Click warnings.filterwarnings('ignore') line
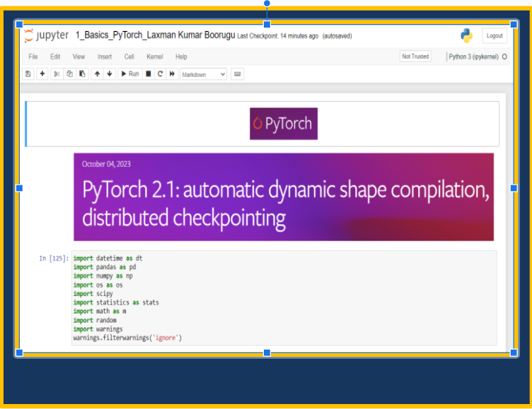 coord(127,338)
